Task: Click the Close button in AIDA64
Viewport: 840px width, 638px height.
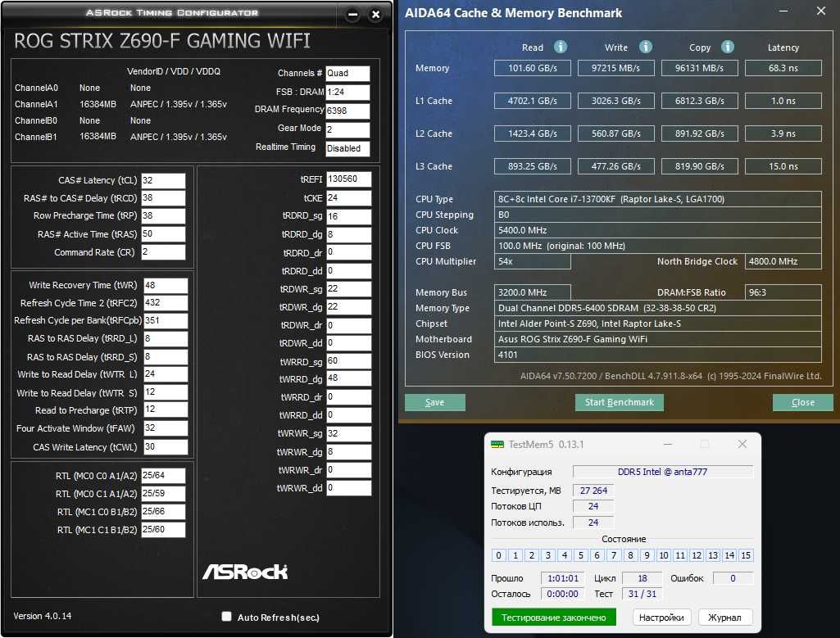Action: [802, 402]
